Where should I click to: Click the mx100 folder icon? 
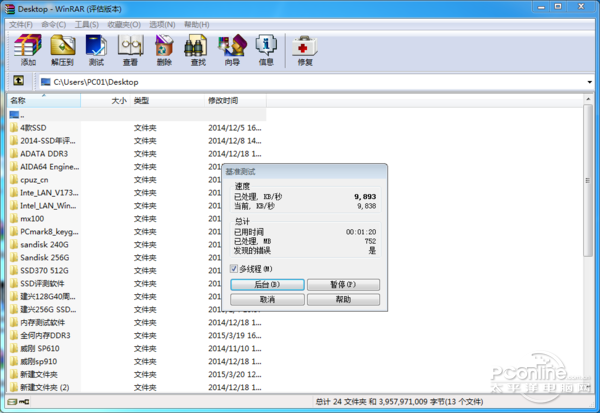click(14, 219)
